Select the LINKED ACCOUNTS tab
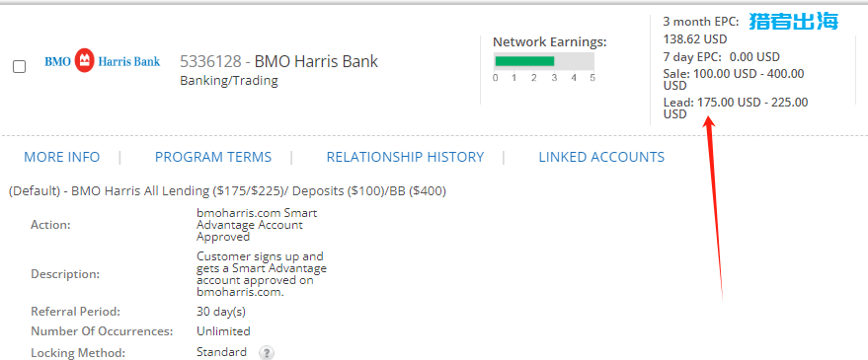868x360 pixels. point(601,157)
